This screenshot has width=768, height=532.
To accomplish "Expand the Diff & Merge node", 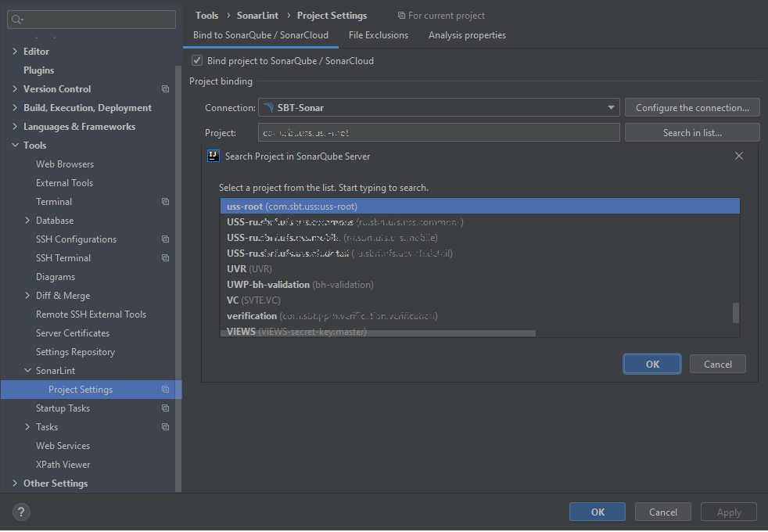I will 28,296.
